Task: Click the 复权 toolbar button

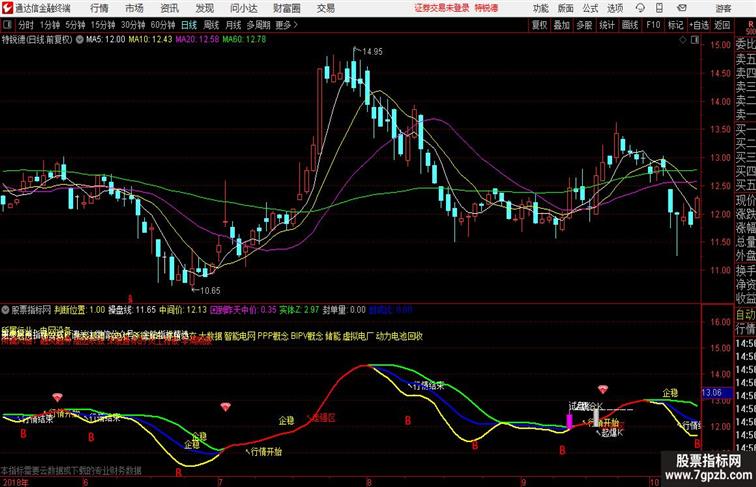Action: click(540, 25)
